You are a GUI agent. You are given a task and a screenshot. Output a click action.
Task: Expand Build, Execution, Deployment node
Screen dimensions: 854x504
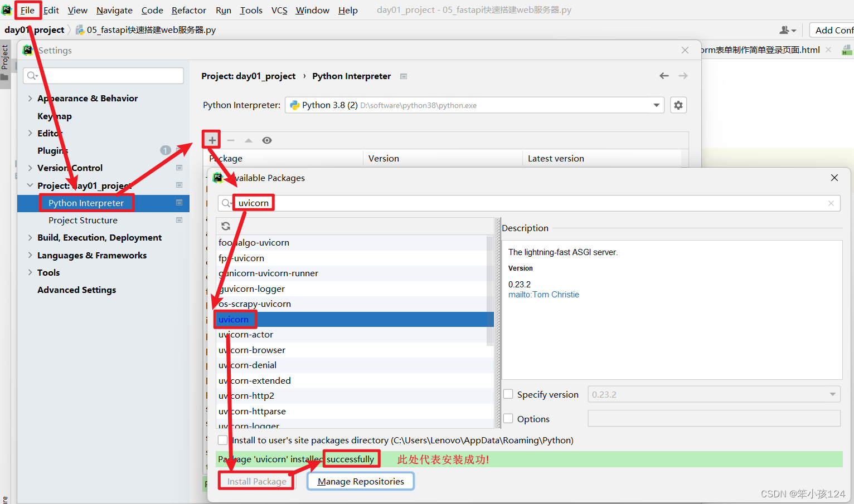(x=30, y=237)
